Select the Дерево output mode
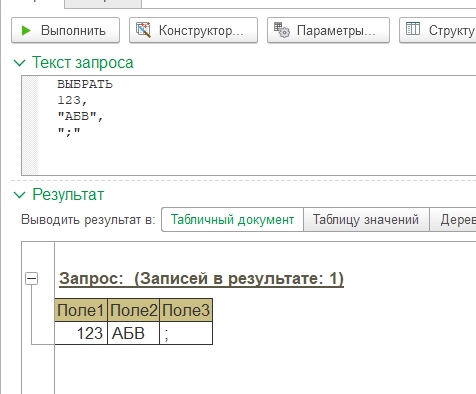Viewport: 476px width, 394px height. pyautogui.click(x=453, y=220)
